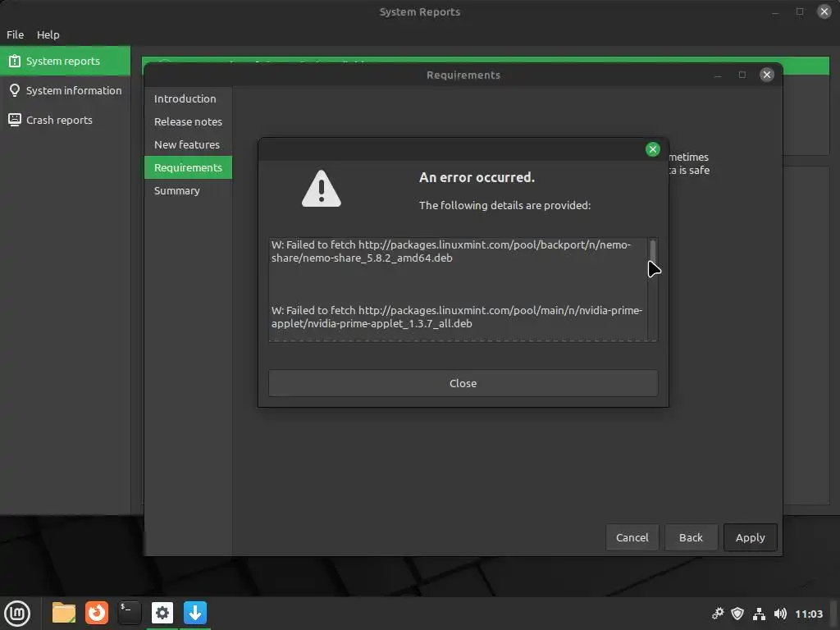Click the System information lightbulb icon
The image size is (840, 630).
point(15,90)
